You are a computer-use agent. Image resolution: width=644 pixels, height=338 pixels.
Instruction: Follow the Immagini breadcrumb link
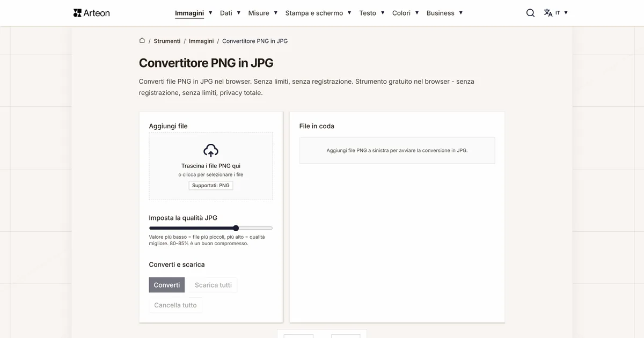pos(201,41)
